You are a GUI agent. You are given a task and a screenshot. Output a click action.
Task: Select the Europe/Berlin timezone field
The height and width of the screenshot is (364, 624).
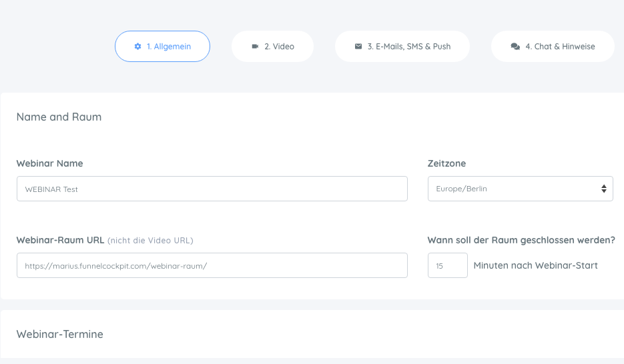pyautogui.click(x=520, y=189)
